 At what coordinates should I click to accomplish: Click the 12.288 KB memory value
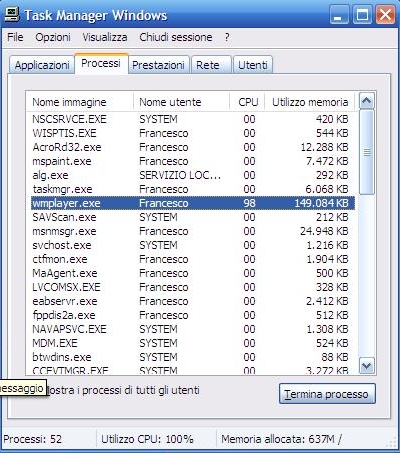(324, 147)
